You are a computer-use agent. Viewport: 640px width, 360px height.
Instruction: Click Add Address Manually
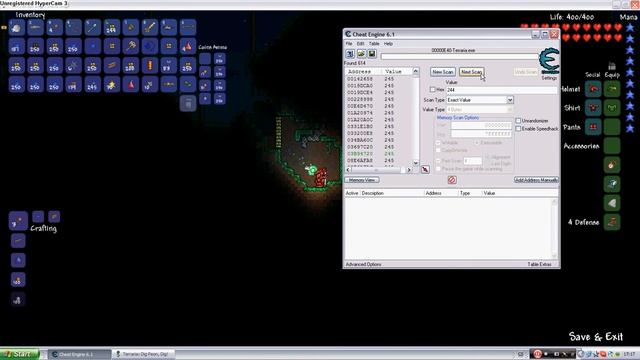536,180
